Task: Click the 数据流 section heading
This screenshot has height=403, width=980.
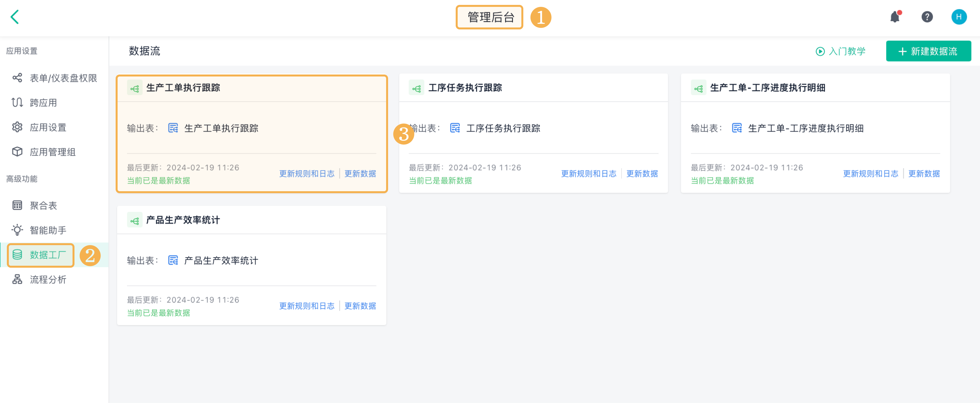Action: (145, 51)
